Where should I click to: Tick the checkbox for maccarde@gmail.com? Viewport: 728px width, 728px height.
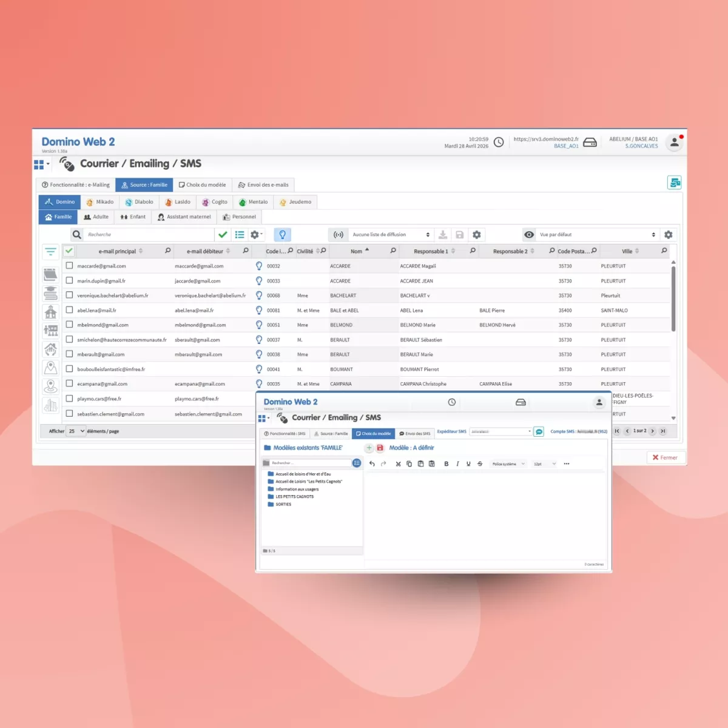[x=69, y=266]
